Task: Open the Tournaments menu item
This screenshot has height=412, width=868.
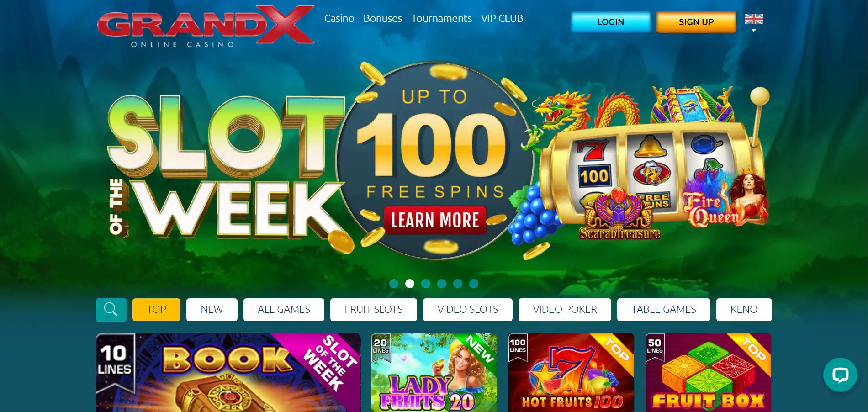Action: (x=441, y=18)
